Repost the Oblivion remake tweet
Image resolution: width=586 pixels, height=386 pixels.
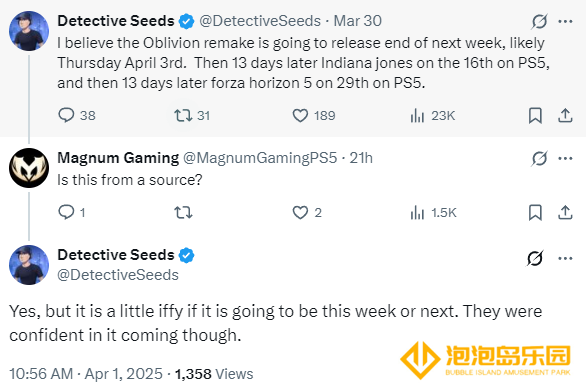pos(192,115)
